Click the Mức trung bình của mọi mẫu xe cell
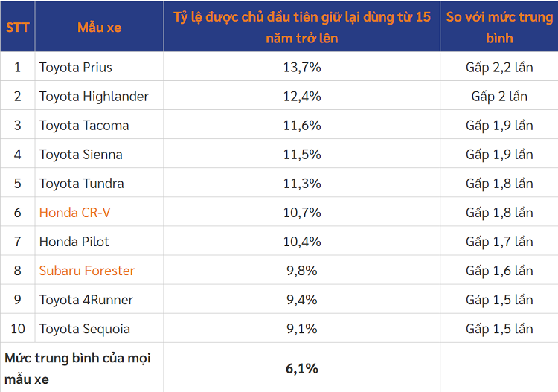The width and height of the screenshot is (558, 392). pos(78,368)
